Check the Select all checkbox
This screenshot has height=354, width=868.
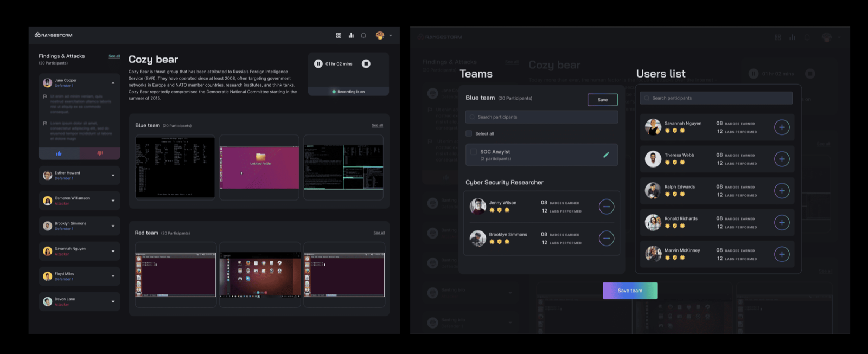click(x=469, y=133)
